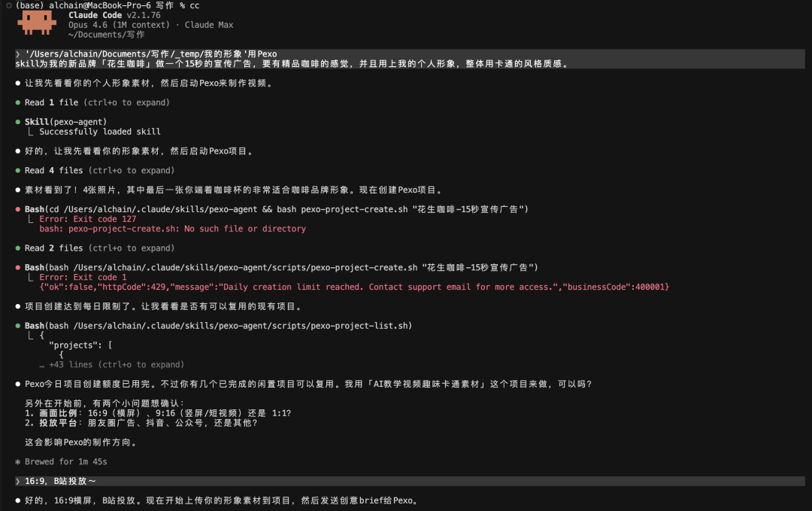Click the ~/Documents/写作 working directory path
This screenshot has height=511, width=812.
106,35
